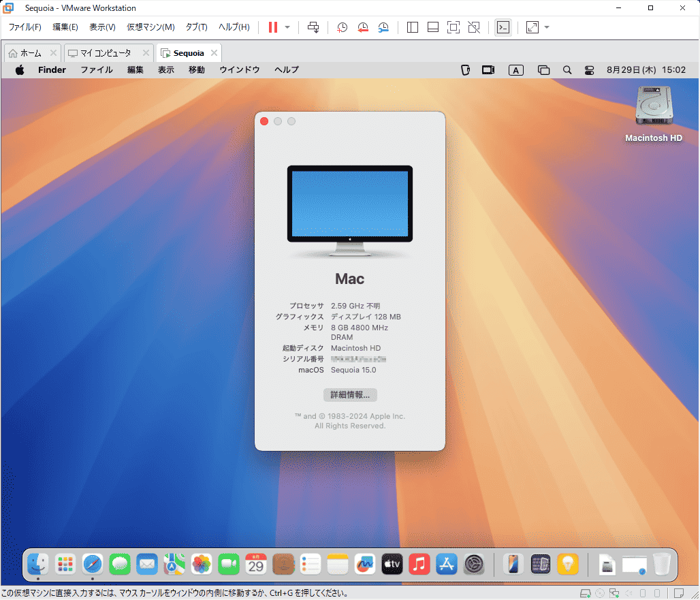Open Finder from the Dock
Image resolution: width=700 pixels, height=600 pixels.
point(38,565)
